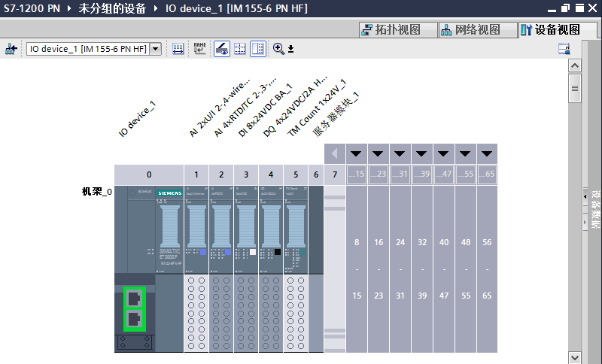The height and width of the screenshot is (364, 602).
Task: Click the white color square on slot 3 module
Action: [253, 252]
